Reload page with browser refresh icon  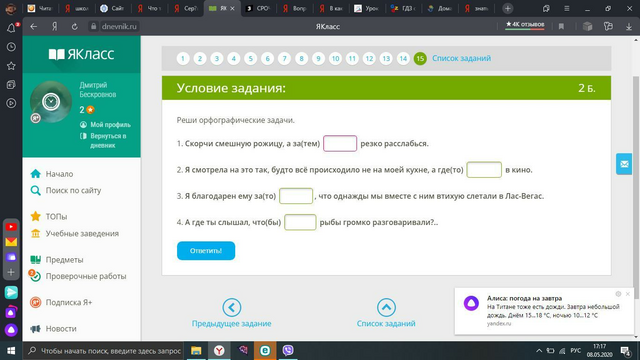(x=74, y=27)
